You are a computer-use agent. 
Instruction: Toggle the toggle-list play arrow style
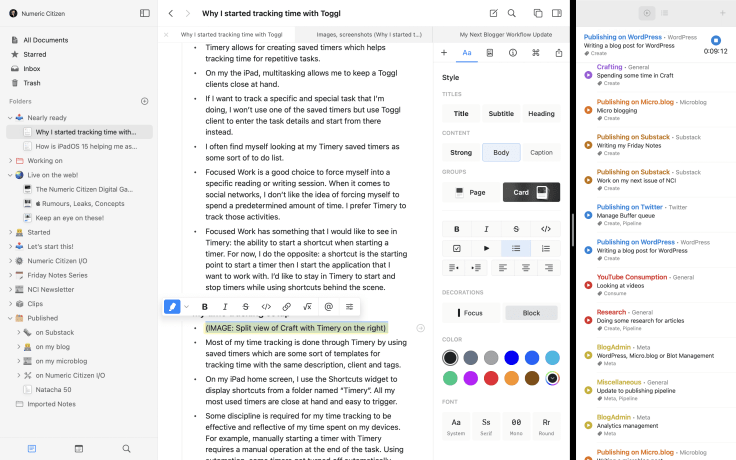(486, 248)
